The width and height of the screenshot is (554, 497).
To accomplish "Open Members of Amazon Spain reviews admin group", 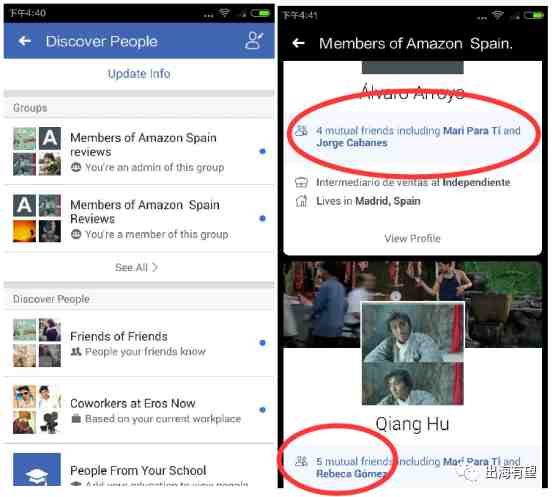I will point(139,151).
